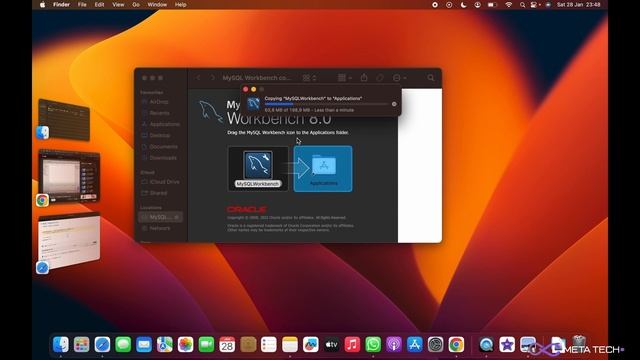Open Spotlight search from the menu bar

pyautogui.click(x=522, y=4)
